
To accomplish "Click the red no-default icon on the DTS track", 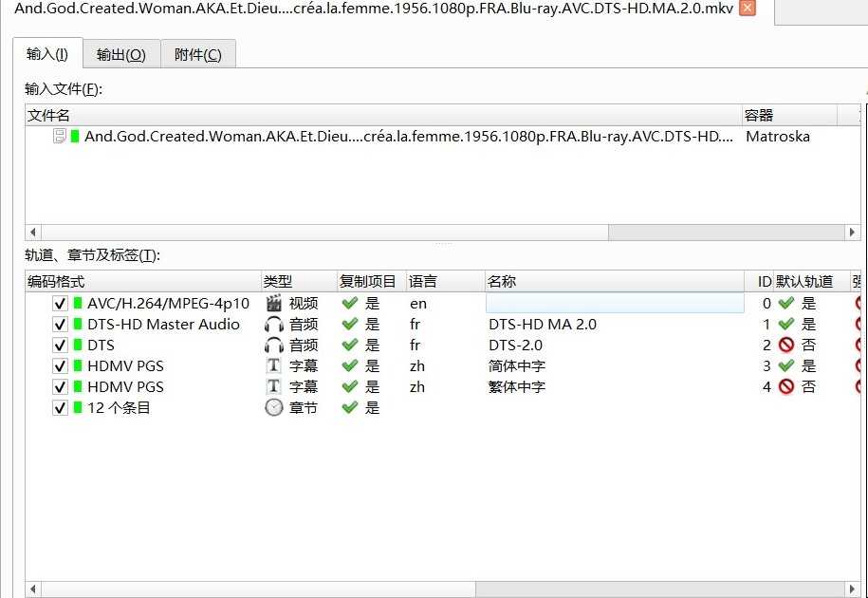I will pyautogui.click(x=785, y=346).
